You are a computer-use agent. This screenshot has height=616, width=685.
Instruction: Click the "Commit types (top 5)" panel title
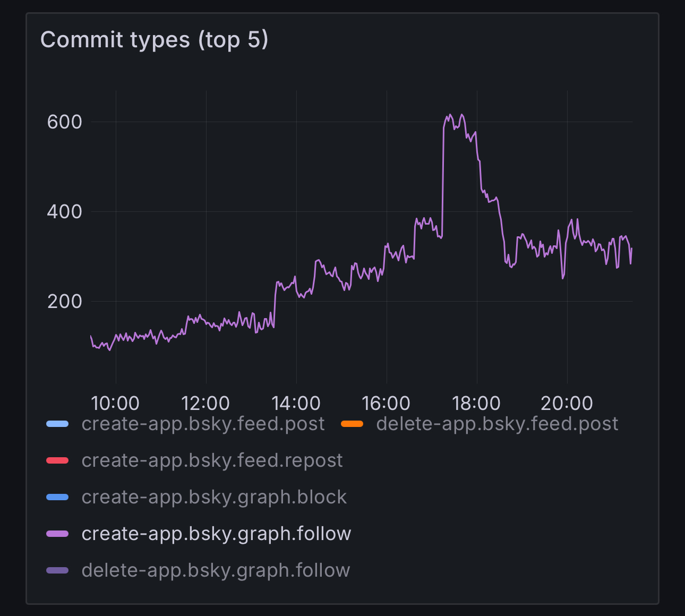click(154, 40)
